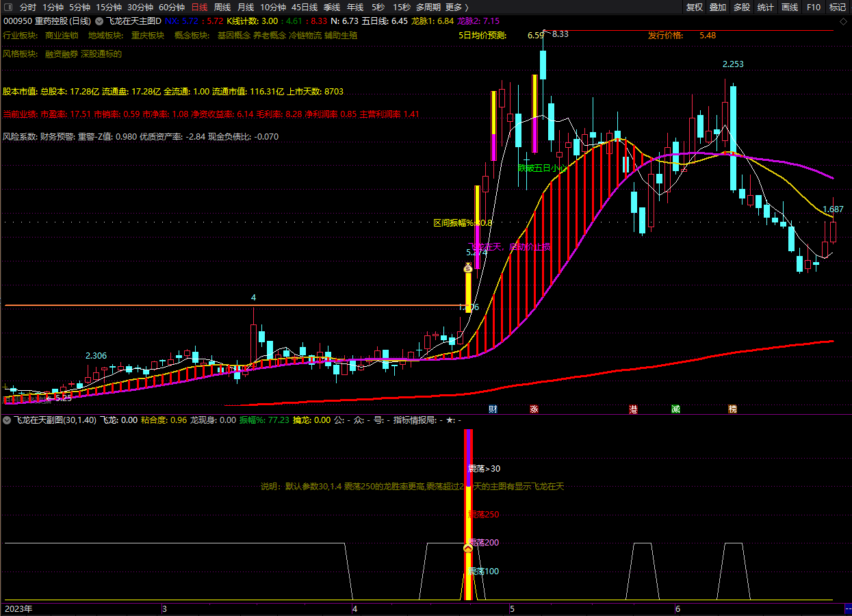
Task: Toggle the panel layout icon beside 分时
Action: (x=9, y=7)
